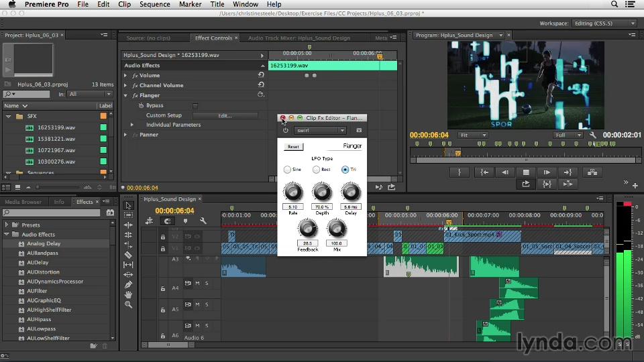Click the timeline Add Marker icon
Viewport: 644px width, 362px height.
point(185,221)
